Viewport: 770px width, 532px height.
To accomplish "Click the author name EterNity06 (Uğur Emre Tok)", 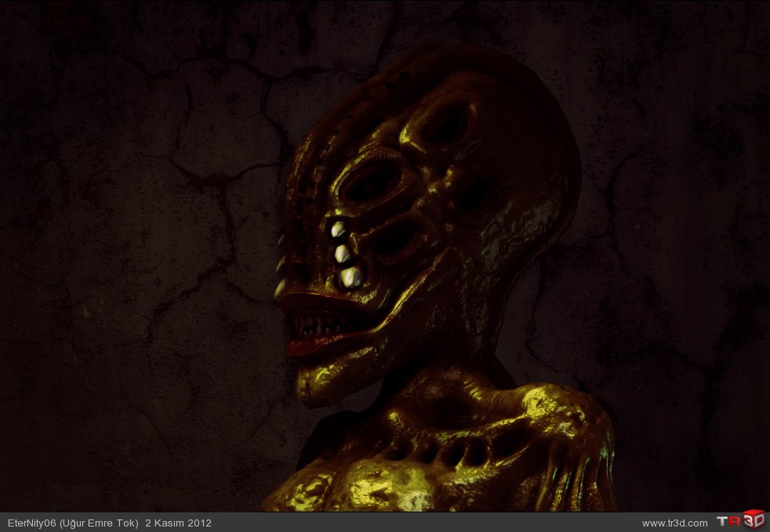I will [x=73, y=523].
